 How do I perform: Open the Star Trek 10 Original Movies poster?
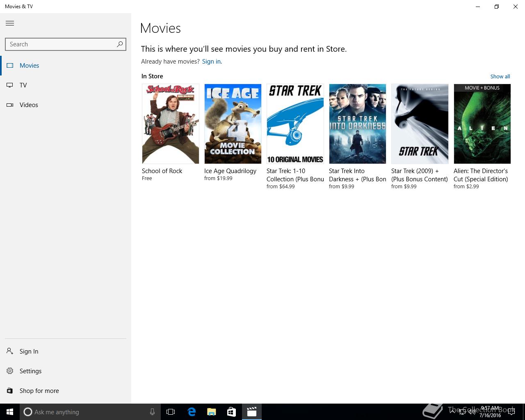[295, 124]
